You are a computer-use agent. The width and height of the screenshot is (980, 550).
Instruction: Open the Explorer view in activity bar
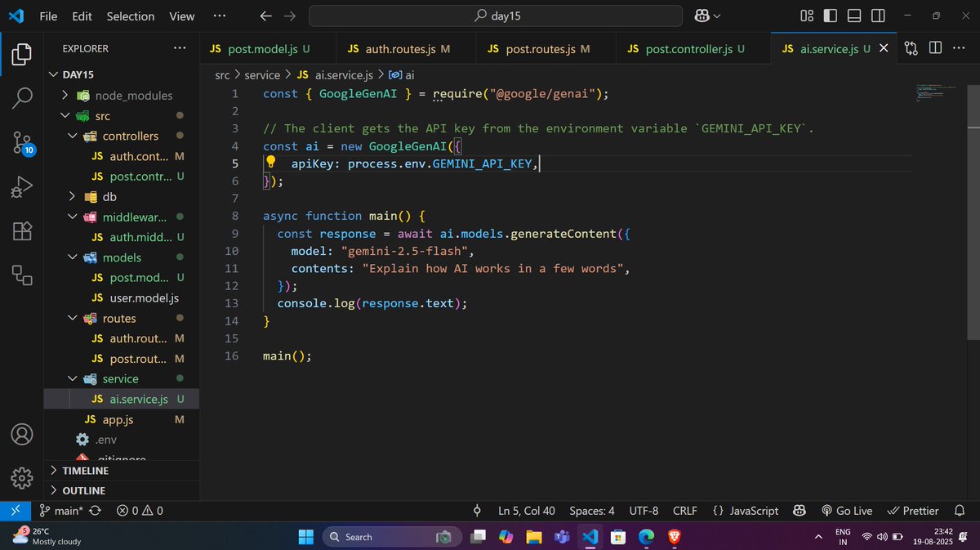pos(22,55)
